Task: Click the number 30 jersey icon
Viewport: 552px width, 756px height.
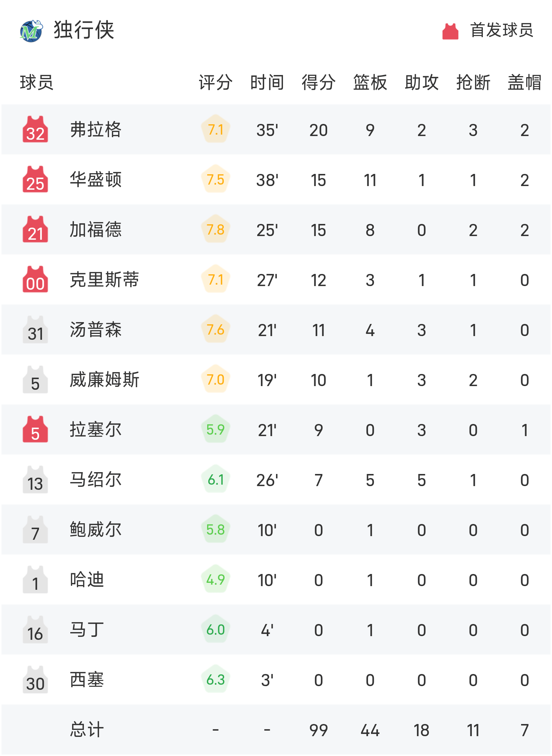Action: 35,680
